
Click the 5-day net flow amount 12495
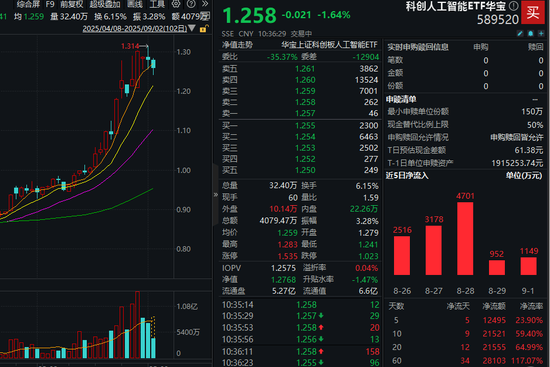494,320
